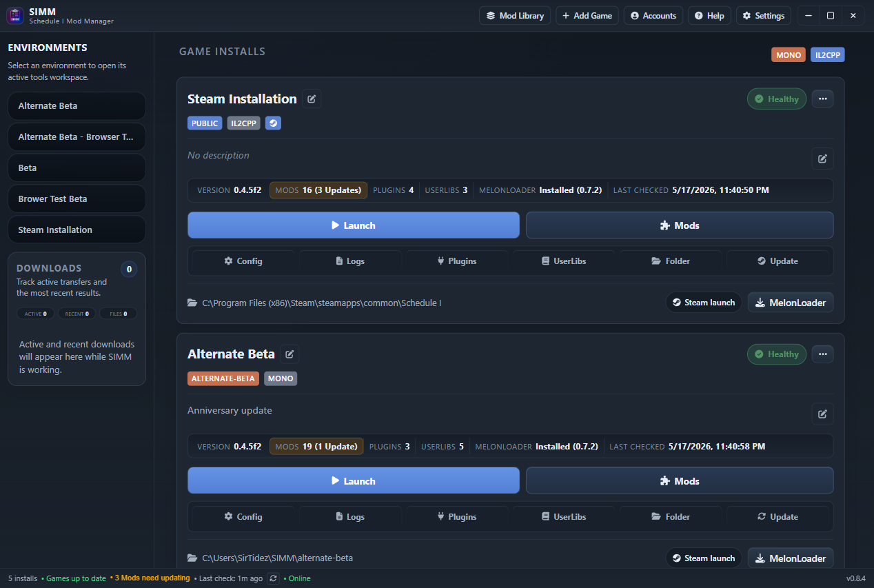This screenshot has height=588, width=874.
Task: Click MelonLoader for Steam Installation
Action: click(791, 302)
